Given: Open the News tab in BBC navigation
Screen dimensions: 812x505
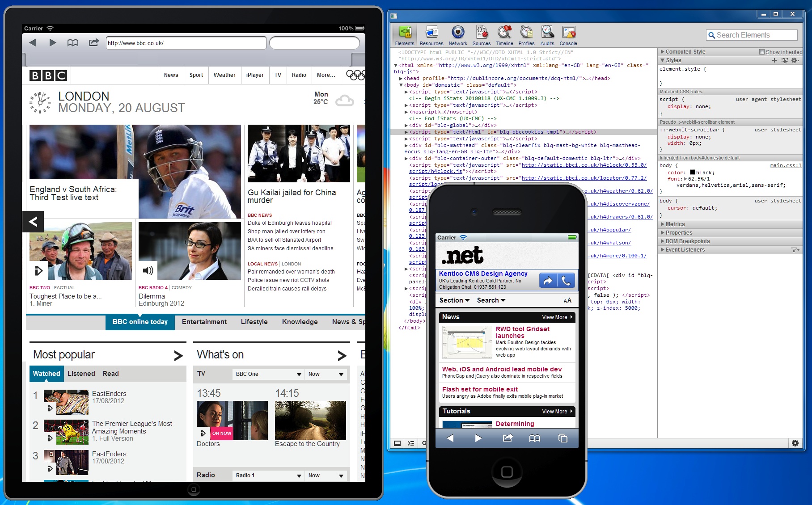Looking at the screenshot, I should pyautogui.click(x=171, y=75).
